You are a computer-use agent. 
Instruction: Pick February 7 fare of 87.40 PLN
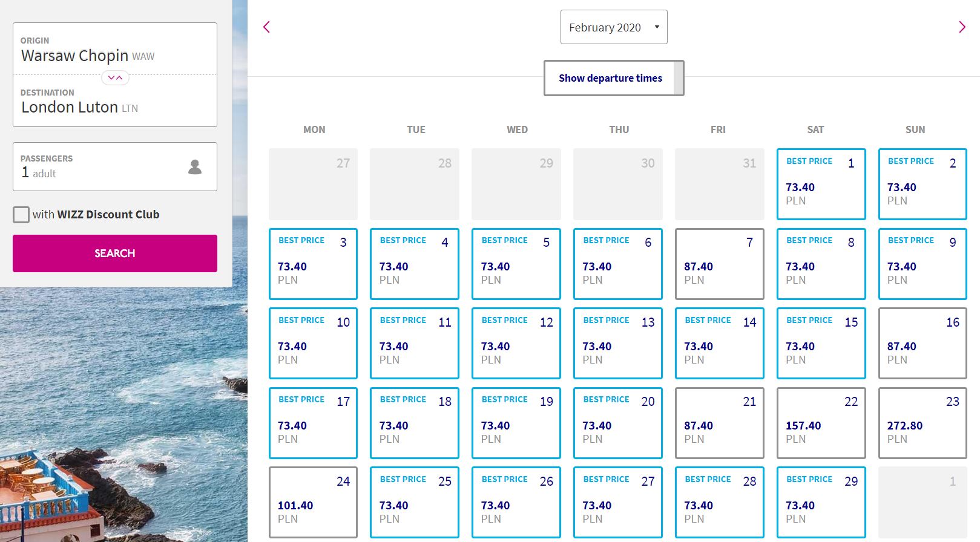click(719, 264)
